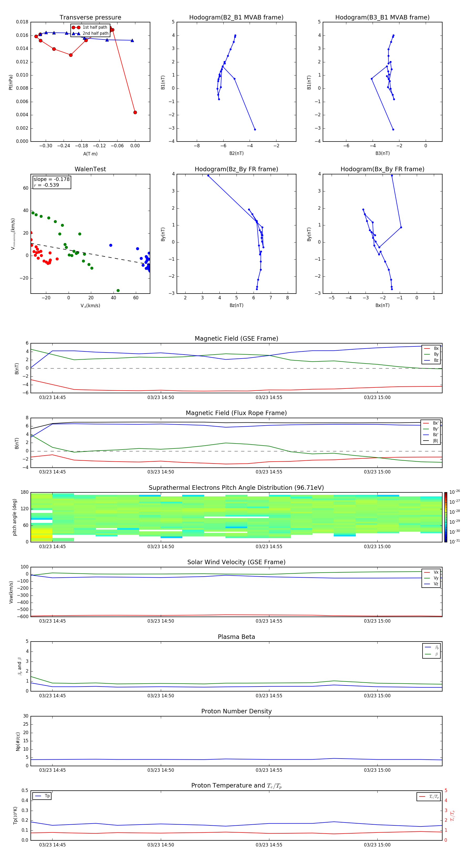Click the 'Magnetic Field (Flux Rope Frame)' title
The width and height of the screenshot is (473, 868).
coord(236,413)
